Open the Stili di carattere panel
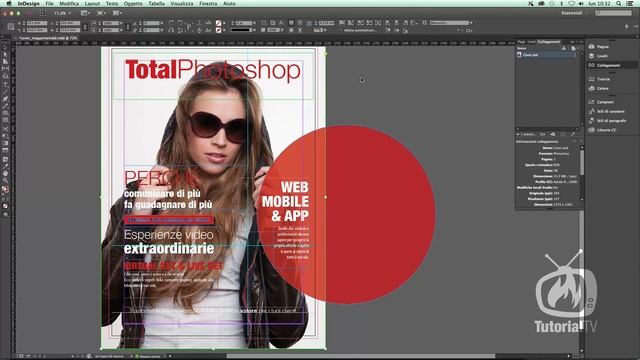 pos(611,111)
